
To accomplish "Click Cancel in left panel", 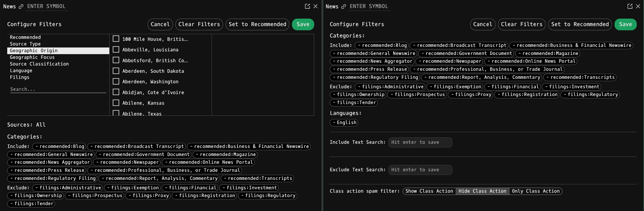I will click(160, 24).
